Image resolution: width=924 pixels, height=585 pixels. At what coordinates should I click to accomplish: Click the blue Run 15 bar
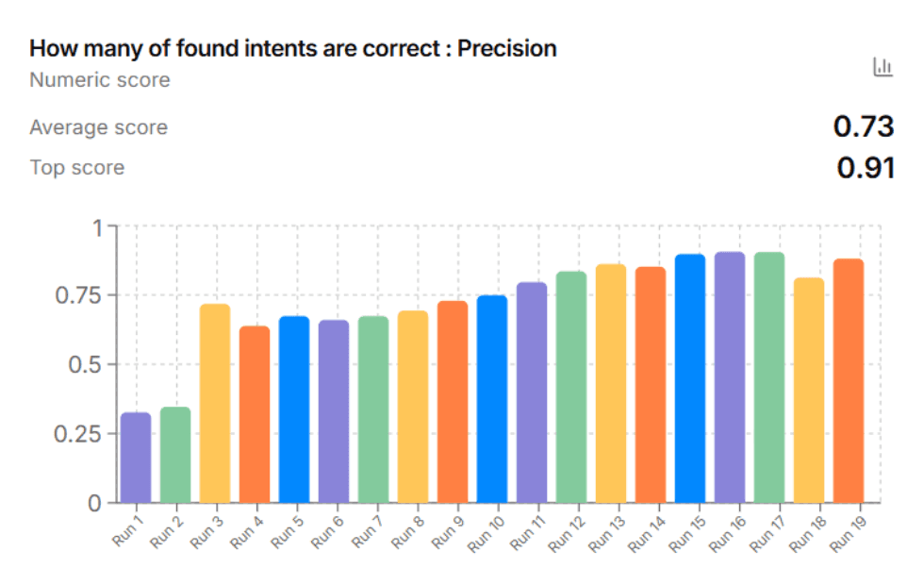690,378
